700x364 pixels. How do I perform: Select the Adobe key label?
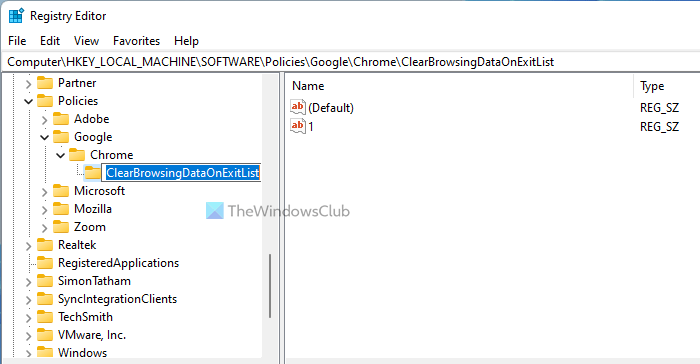[x=92, y=119]
